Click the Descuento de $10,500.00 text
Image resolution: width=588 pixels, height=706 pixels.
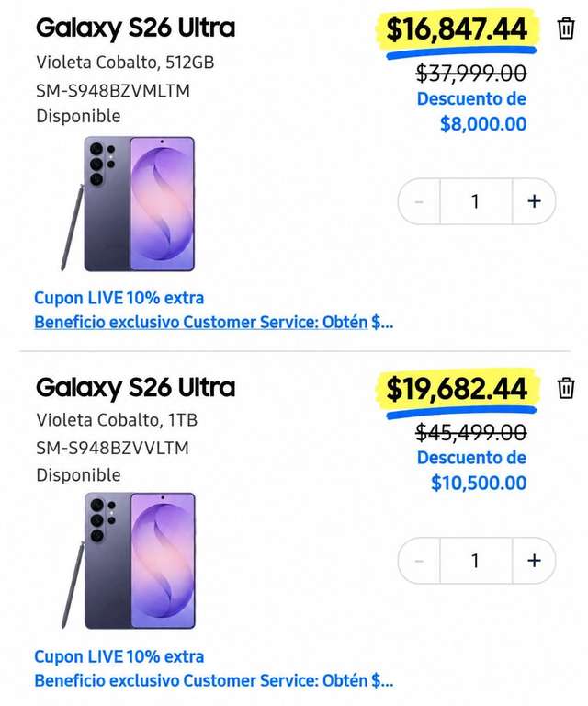coord(471,471)
